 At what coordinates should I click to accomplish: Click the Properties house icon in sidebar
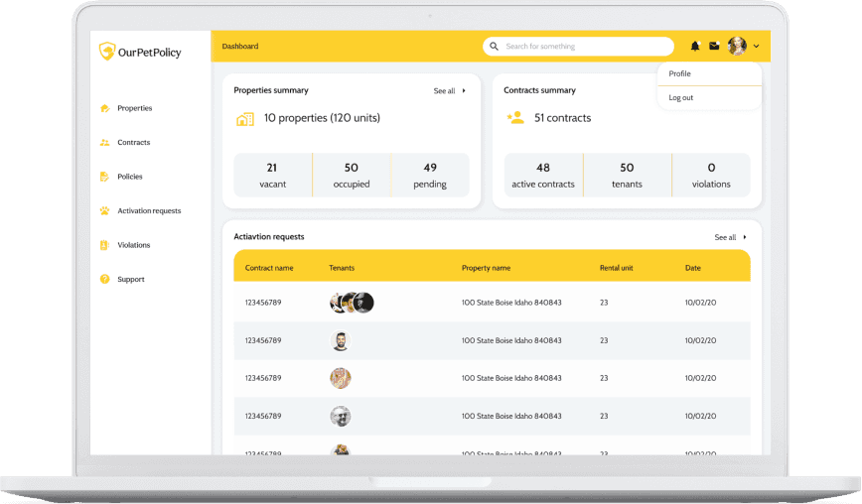coord(104,108)
